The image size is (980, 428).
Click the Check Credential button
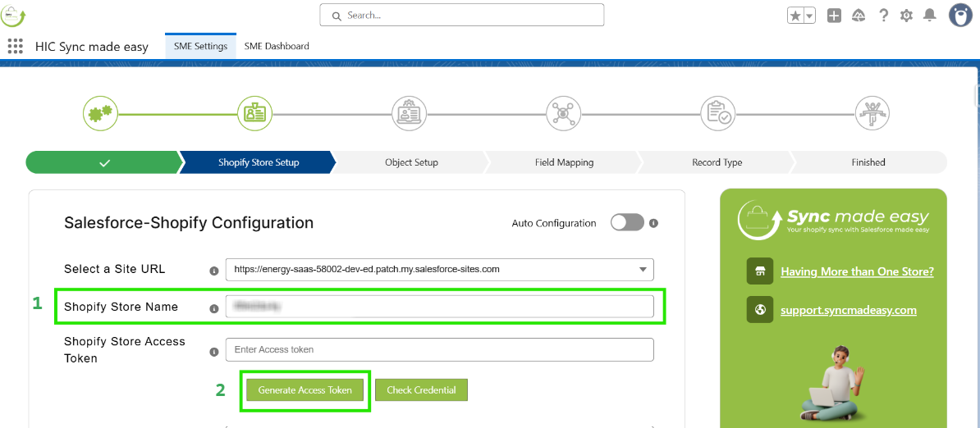coord(421,390)
